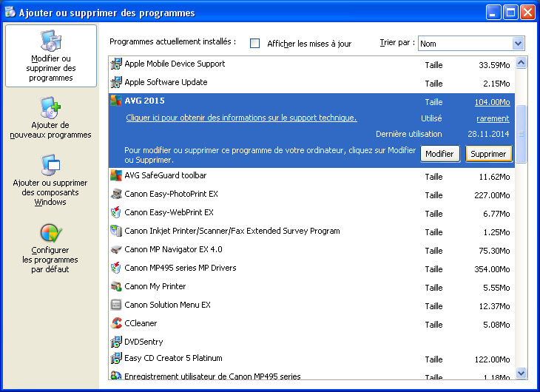Select Canon MP495 series MP Drivers entry
The height and width of the screenshot is (392, 540).
click(311, 268)
